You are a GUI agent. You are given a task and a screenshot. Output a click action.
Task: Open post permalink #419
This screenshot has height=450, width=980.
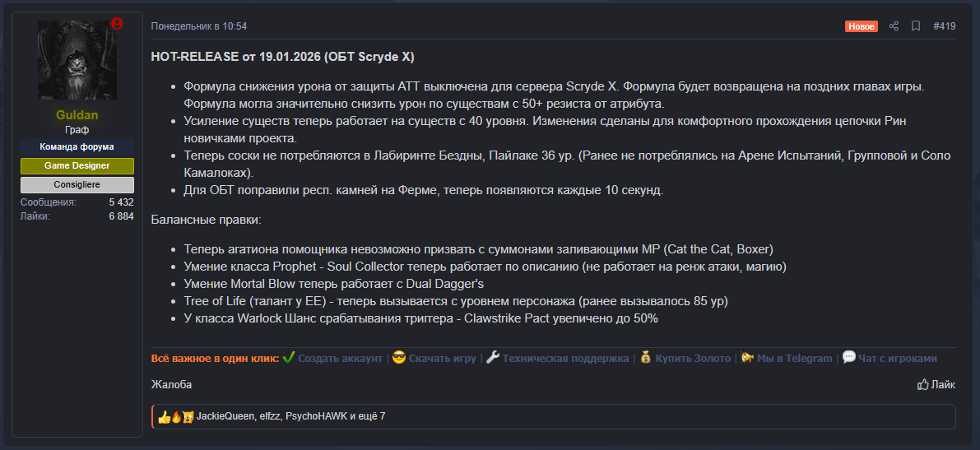click(944, 26)
